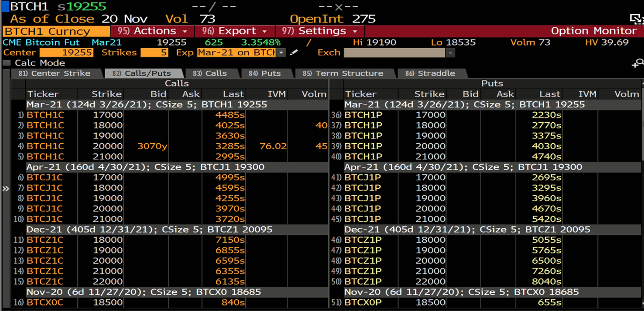
Task: Select the BTCH1P 17000 put ticker
Action: click(x=363, y=115)
